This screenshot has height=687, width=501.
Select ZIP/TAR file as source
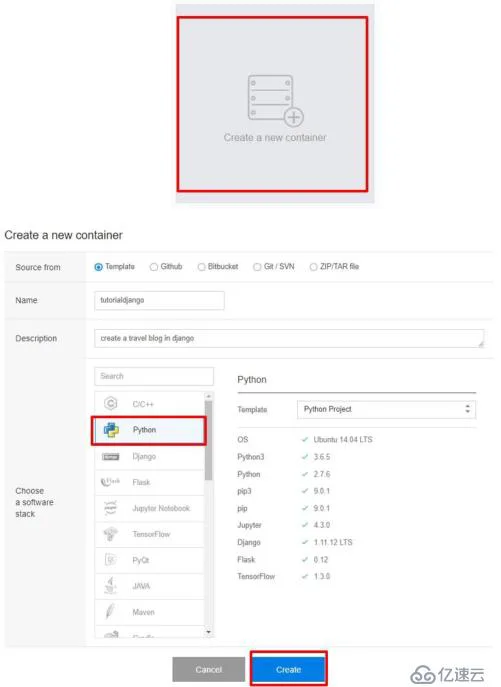coord(313,267)
